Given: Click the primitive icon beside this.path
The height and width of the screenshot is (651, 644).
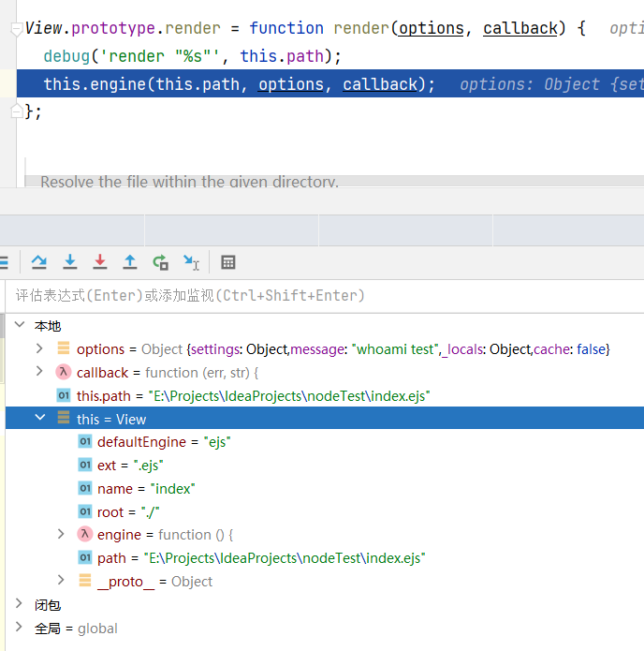Looking at the screenshot, I should pos(64,395).
